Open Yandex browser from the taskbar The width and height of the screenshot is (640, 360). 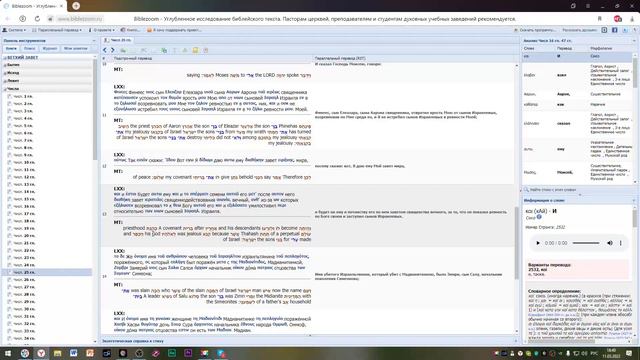(41, 353)
